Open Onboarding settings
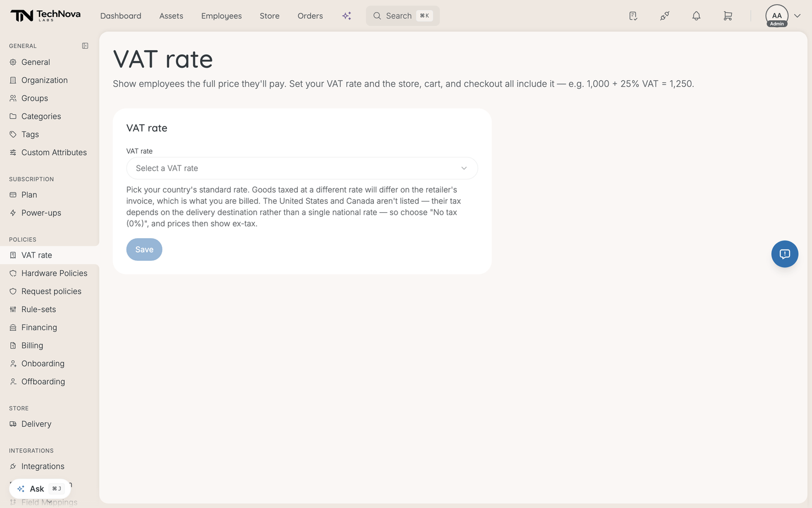Viewport: 812px width, 508px height. click(x=50, y=364)
